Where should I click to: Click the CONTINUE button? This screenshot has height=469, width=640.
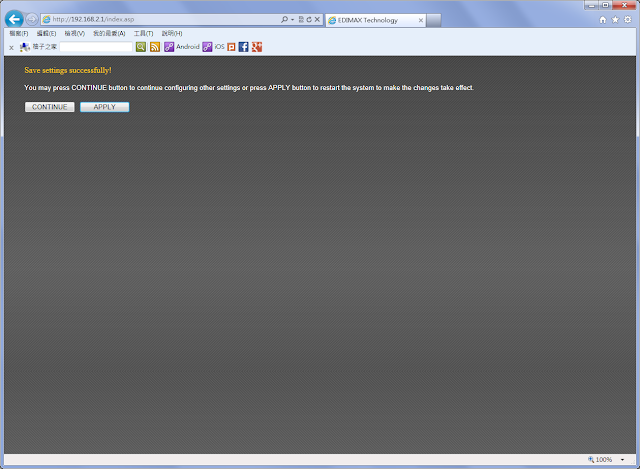[50, 107]
